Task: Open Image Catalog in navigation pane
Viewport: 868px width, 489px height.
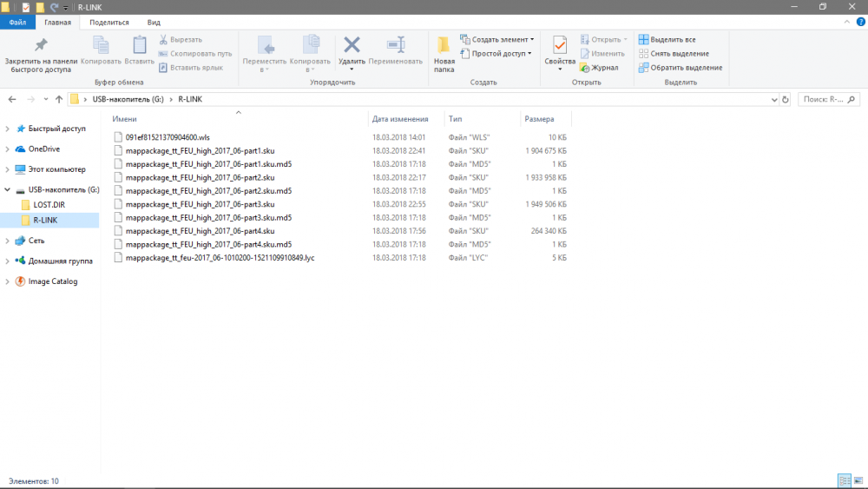Action: click(53, 281)
